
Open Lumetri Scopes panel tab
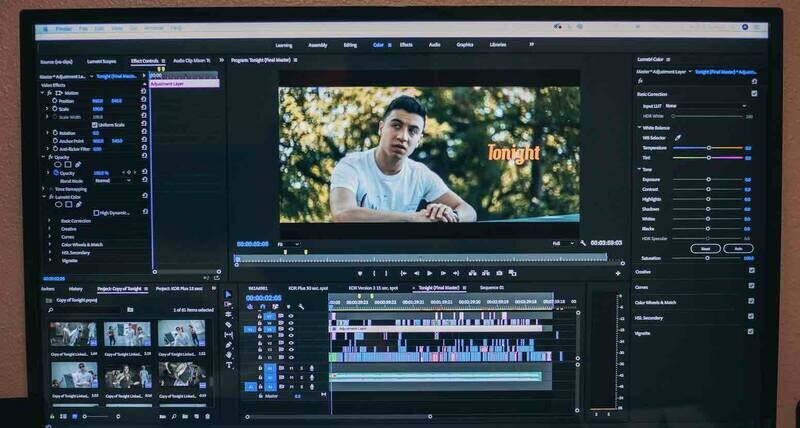(x=102, y=61)
